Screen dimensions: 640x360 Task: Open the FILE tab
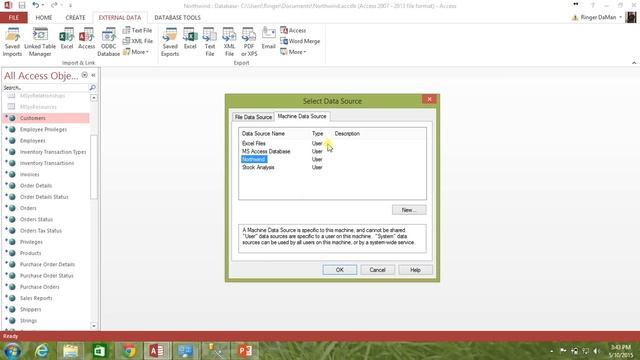click(x=13, y=18)
